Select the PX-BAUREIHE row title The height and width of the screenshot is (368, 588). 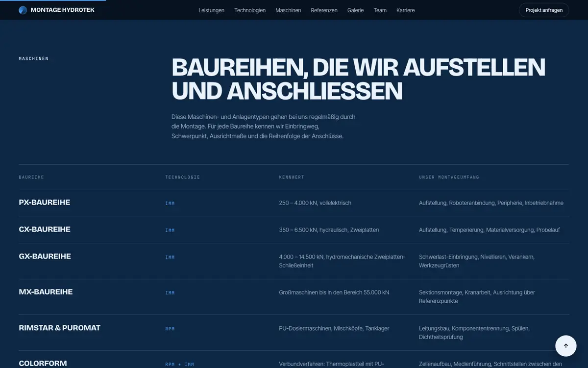pyautogui.click(x=45, y=202)
